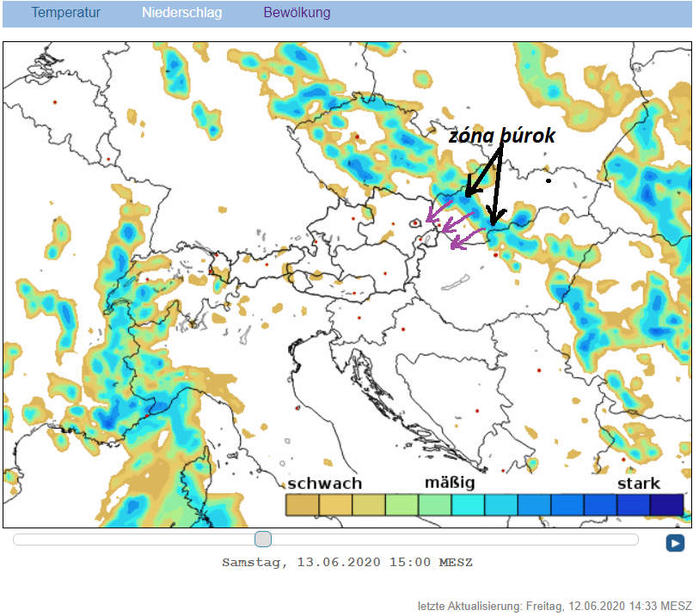
Task: Select the Bewölkung tab
Action: point(297,13)
